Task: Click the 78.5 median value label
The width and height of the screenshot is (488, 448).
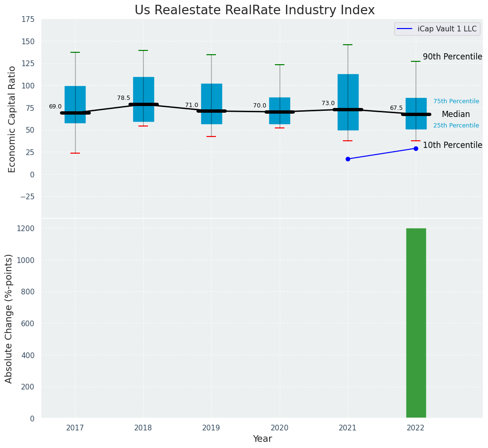Action: pyautogui.click(x=124, y=98)
